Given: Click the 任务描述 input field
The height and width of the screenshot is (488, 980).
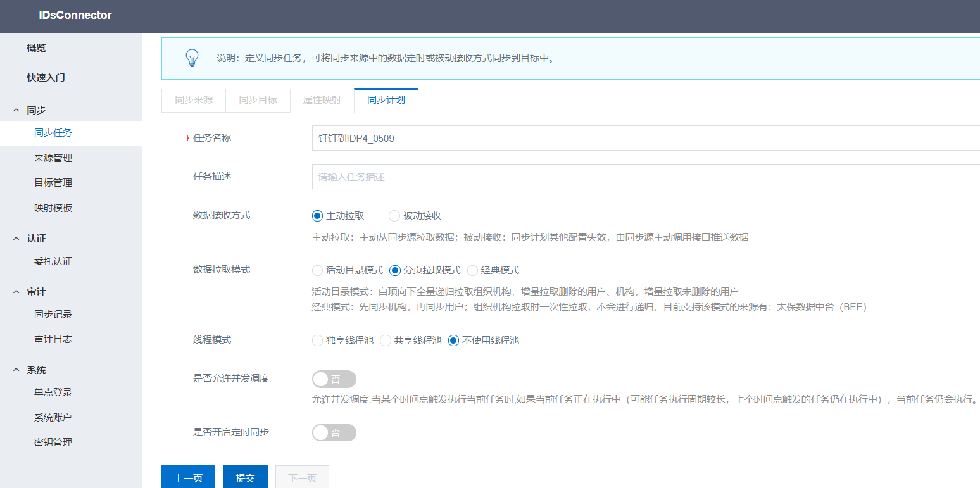Looking at the screenshot, I should 646,177.
